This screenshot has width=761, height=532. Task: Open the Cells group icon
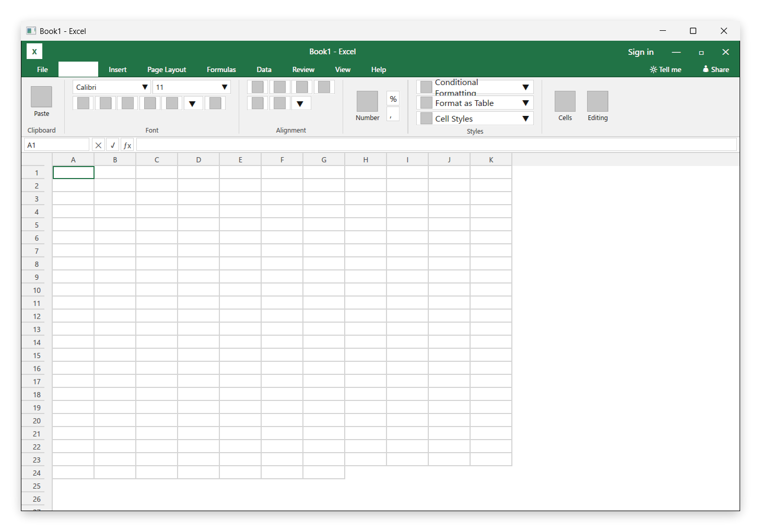565,101
